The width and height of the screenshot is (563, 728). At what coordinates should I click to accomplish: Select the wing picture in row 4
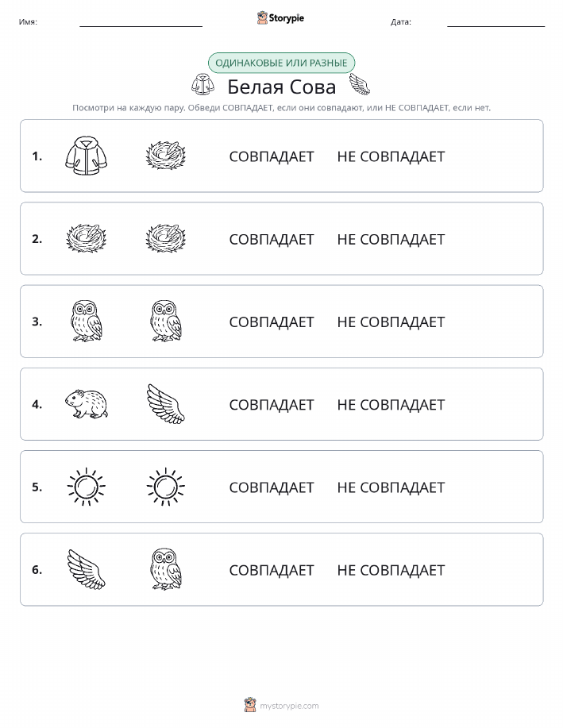[166, 404]
